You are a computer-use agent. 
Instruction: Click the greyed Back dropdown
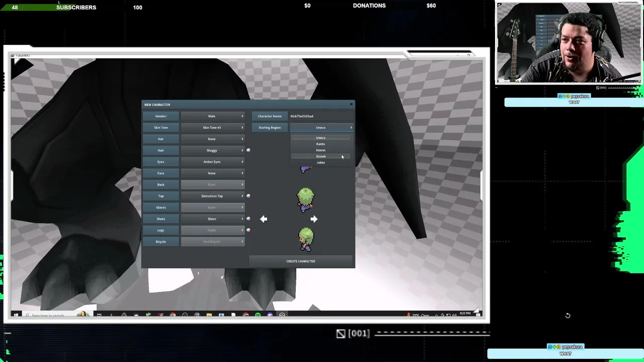pyautogui.click(x=212, y=185)
